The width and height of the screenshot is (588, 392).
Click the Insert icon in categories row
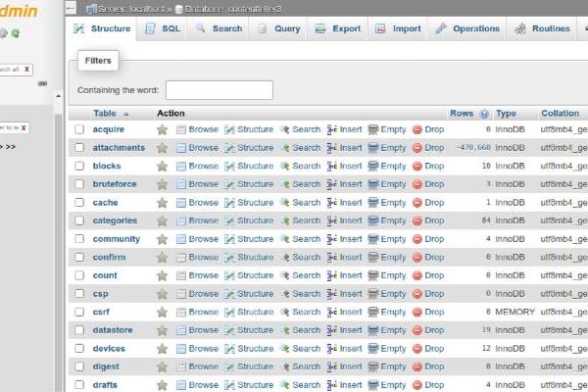(x=331, y=220)
